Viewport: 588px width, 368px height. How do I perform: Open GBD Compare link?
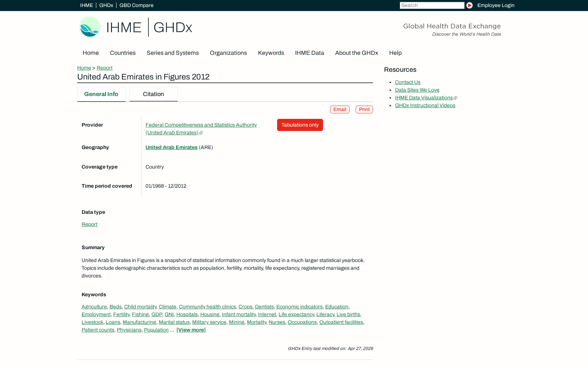pyautogui.click(x=136, y=5)
